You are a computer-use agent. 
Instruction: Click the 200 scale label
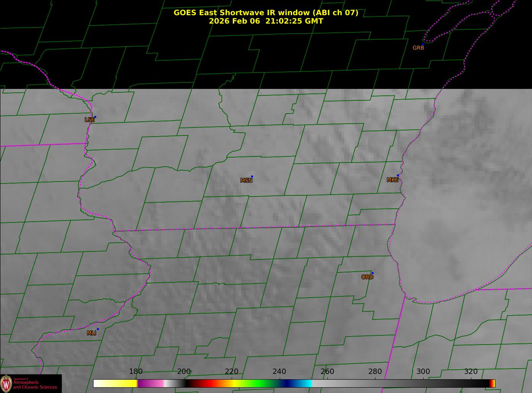(x=184, y=372)
